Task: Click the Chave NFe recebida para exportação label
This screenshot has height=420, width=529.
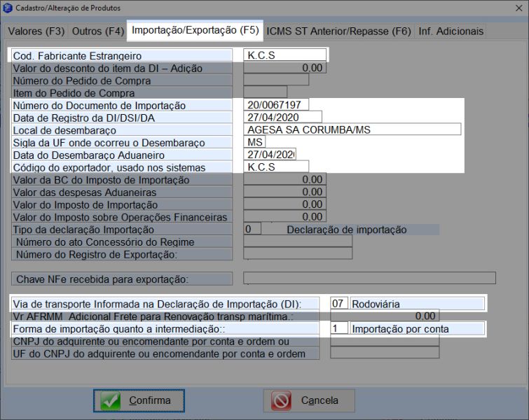Action: (102, 279)
